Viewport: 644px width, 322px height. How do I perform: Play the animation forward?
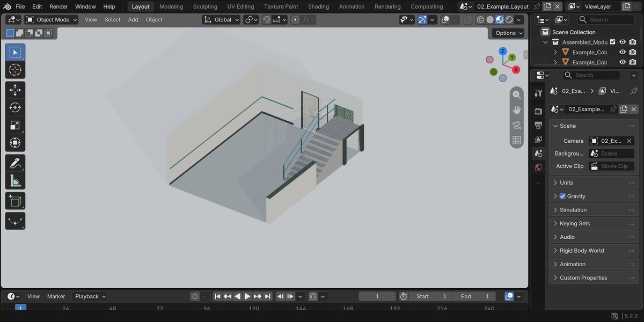(247, 296)
